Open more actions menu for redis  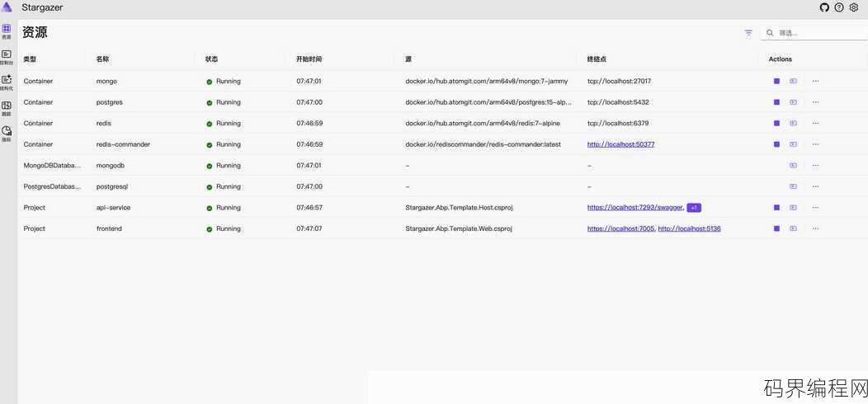(815, 124)
